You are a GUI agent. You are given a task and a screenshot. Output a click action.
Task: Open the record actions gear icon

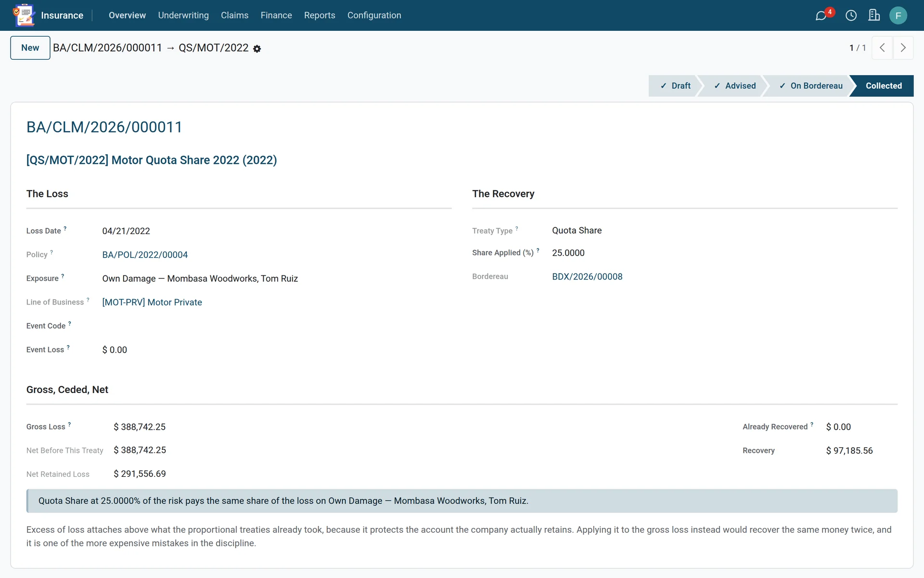click(257, 49)
